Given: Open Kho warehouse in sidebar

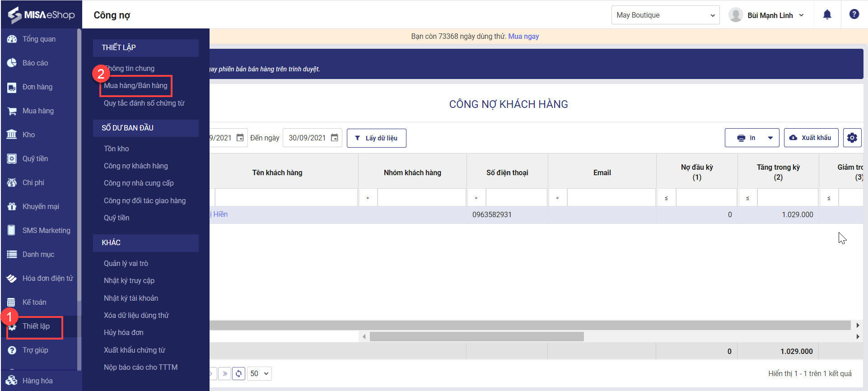Looking at the screenshot, I should (x=28, y=135).
